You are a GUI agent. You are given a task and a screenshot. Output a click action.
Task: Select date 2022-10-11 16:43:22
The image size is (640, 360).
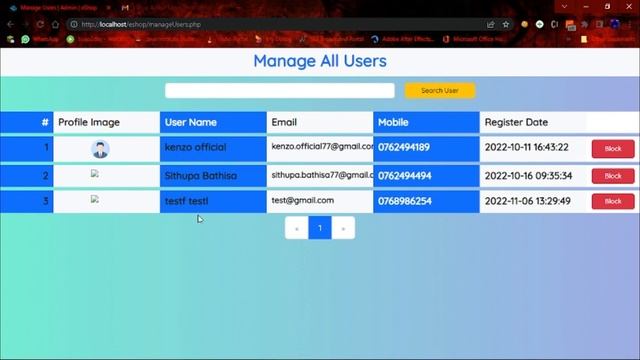point(527,147)
